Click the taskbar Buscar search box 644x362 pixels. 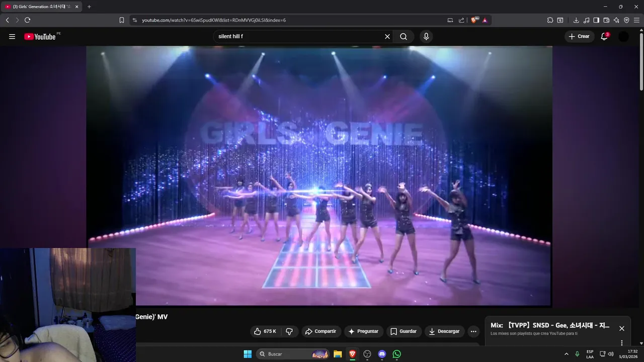(293, 354)
